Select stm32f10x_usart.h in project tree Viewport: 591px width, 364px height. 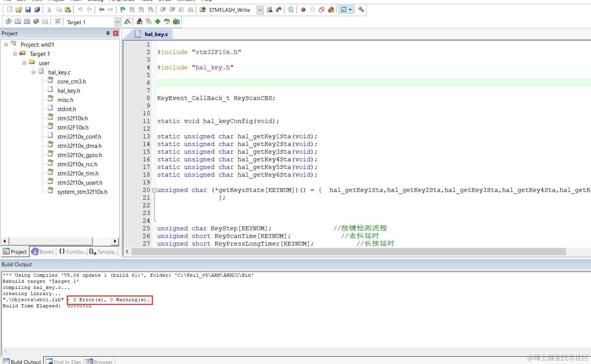[80, 183]
